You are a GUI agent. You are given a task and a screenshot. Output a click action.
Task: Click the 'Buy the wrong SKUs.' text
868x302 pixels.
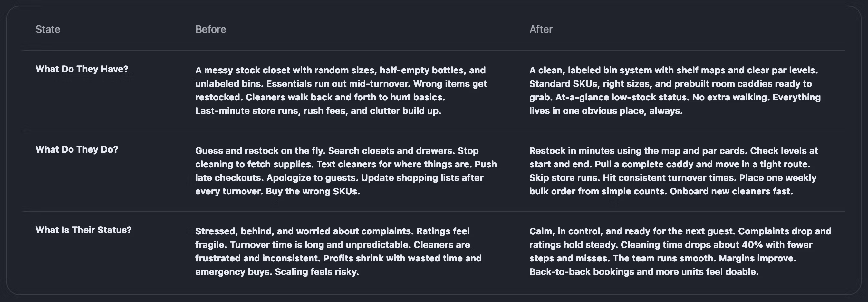tap(313, 191)
